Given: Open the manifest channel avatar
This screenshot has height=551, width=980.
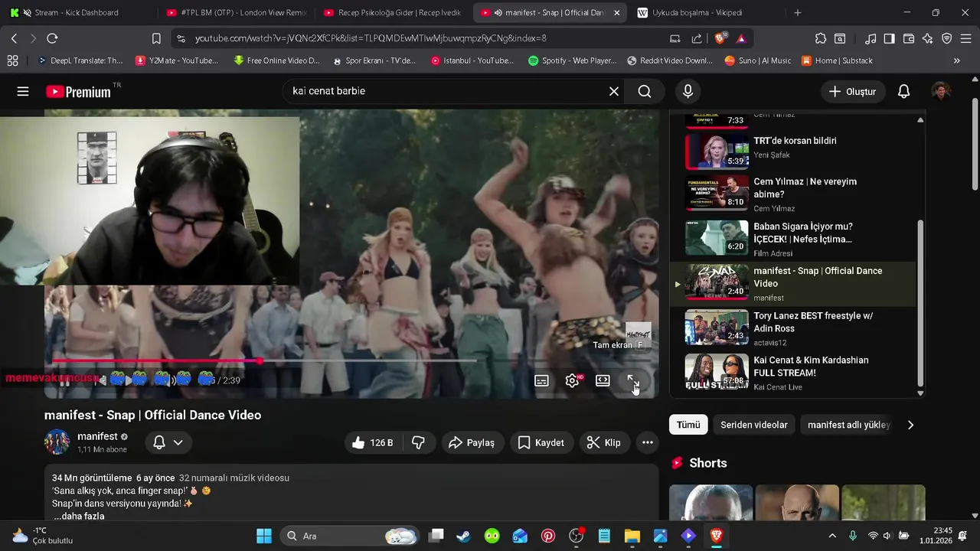Looking at the screenshot, I should (x=57, y=442).
